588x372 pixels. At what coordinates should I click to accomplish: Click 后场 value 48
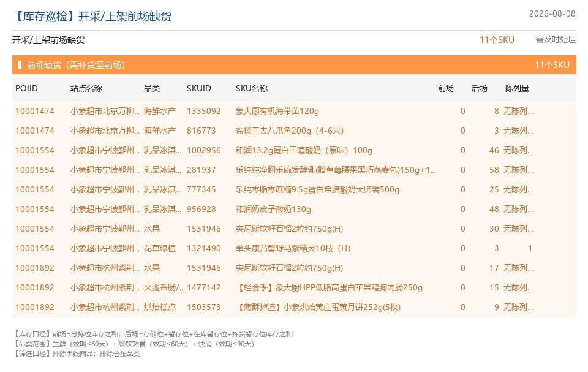(494, 209)
